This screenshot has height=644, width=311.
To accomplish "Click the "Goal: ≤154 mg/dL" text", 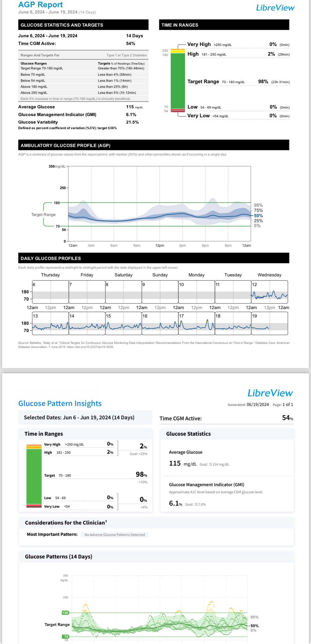I will coord(214,465).
